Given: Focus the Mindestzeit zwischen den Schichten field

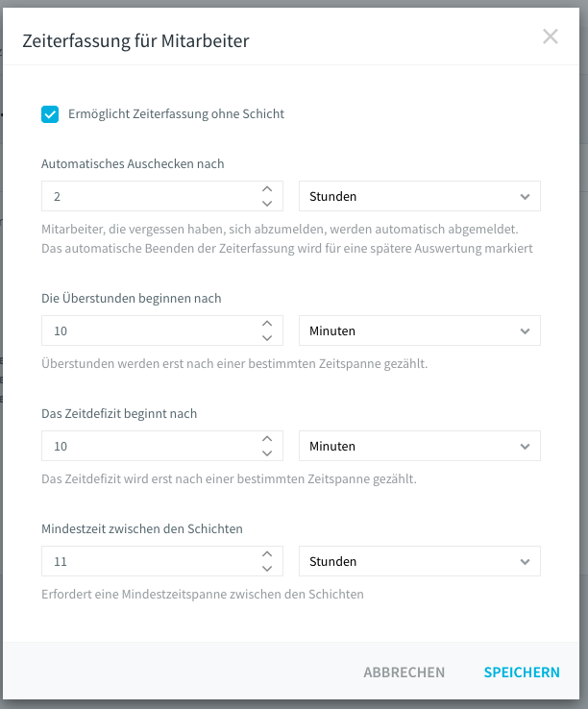Looking at the screenshot, I should coord(152,561).
